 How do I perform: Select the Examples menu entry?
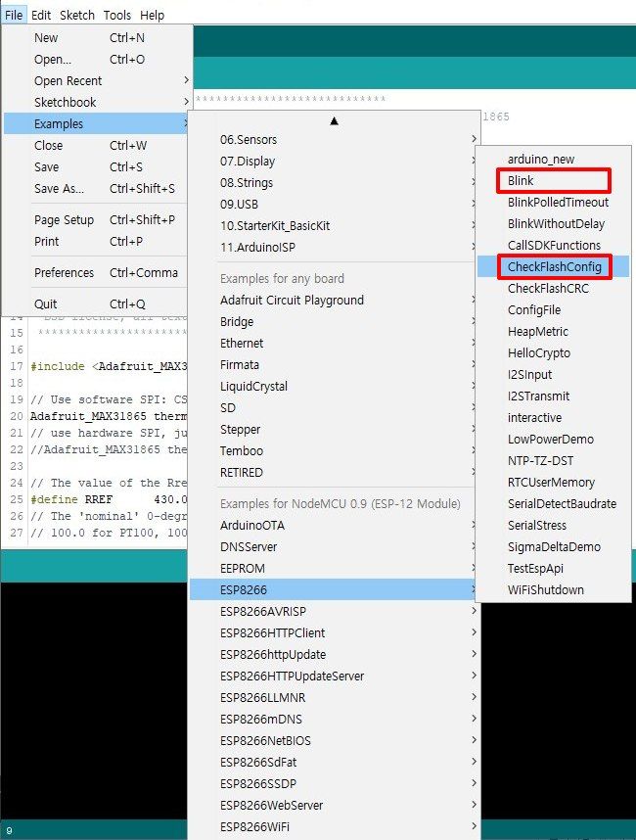(x=97, y=123)
